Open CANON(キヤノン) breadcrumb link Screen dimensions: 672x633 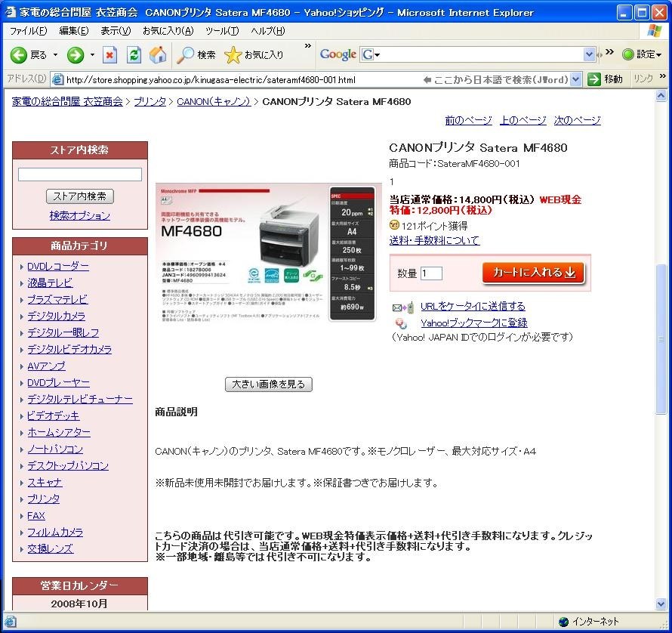[214, 102]
